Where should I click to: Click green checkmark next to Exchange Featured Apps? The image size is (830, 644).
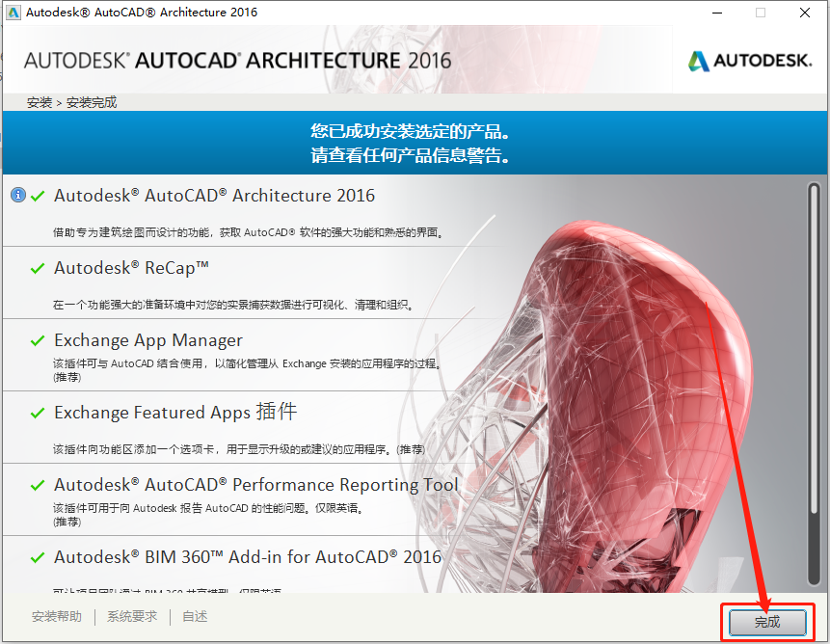38,413
